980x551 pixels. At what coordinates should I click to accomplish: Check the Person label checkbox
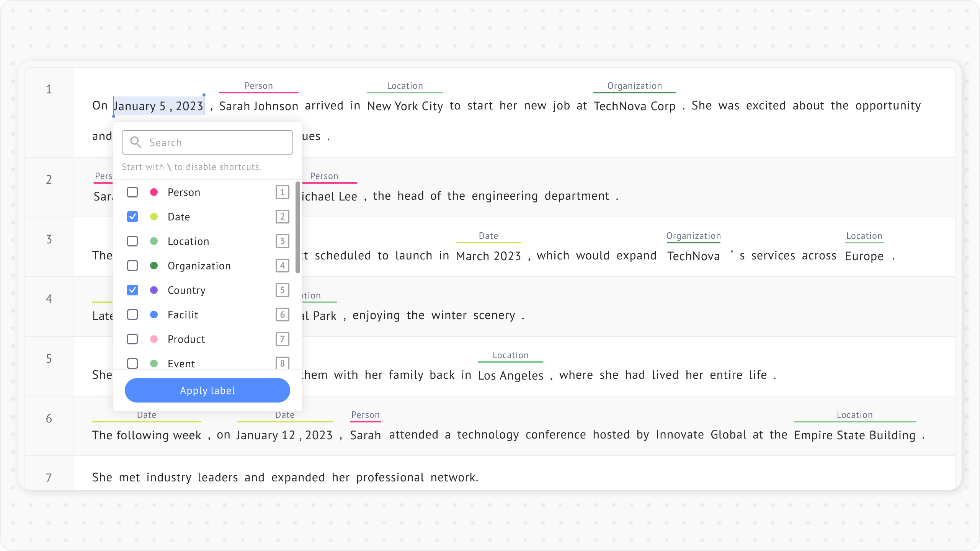(132, 192)
